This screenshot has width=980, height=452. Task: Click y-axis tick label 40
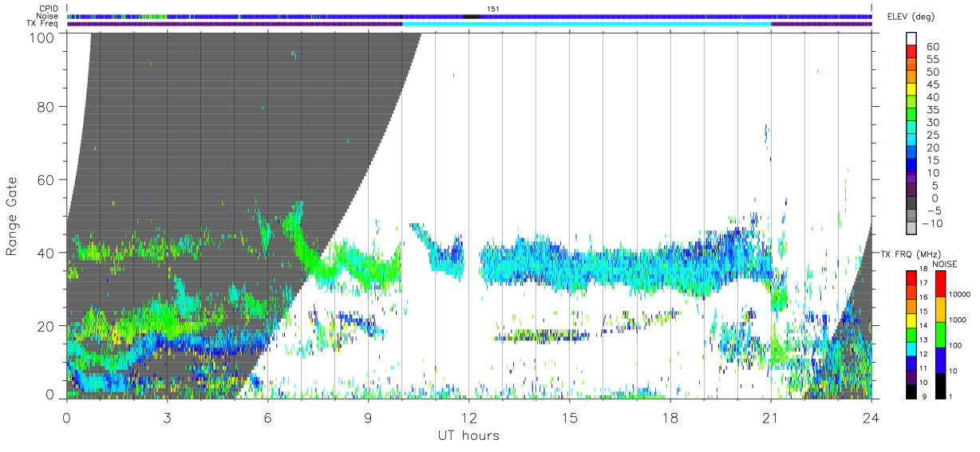(45, 253)
